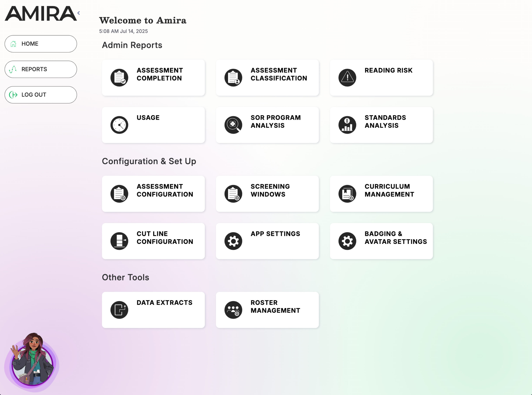Go to Home in the sidebar
The height and width of the screenshot is (395, 532).
tap(41, 44)
